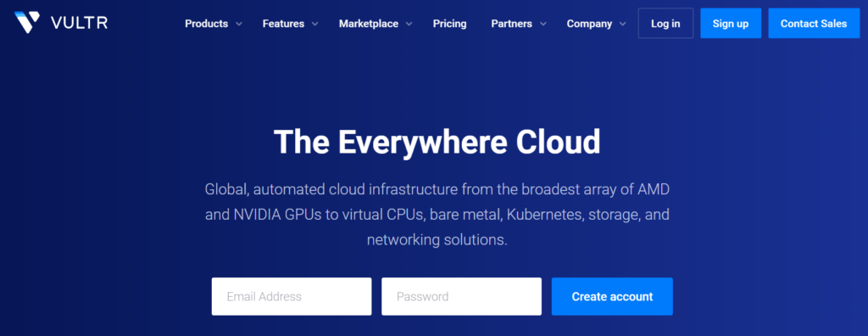868x336 pixels.
Task: Open the Company menu
Action: [590, 24]
